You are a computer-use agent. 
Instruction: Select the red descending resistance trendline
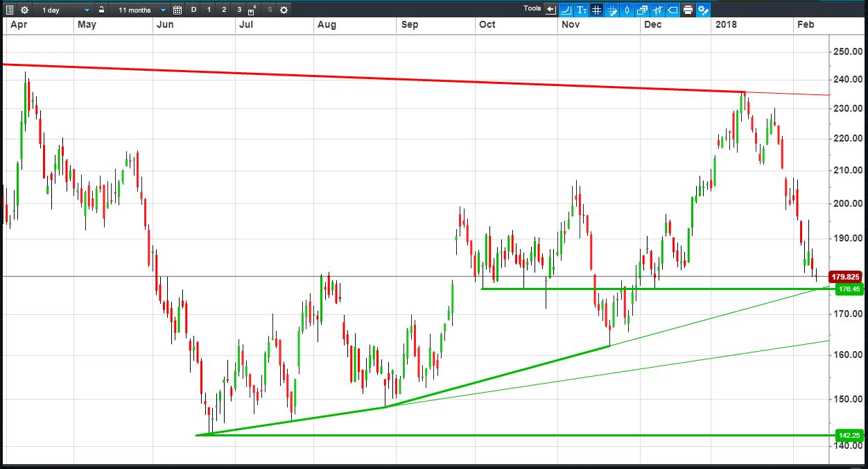374,78
